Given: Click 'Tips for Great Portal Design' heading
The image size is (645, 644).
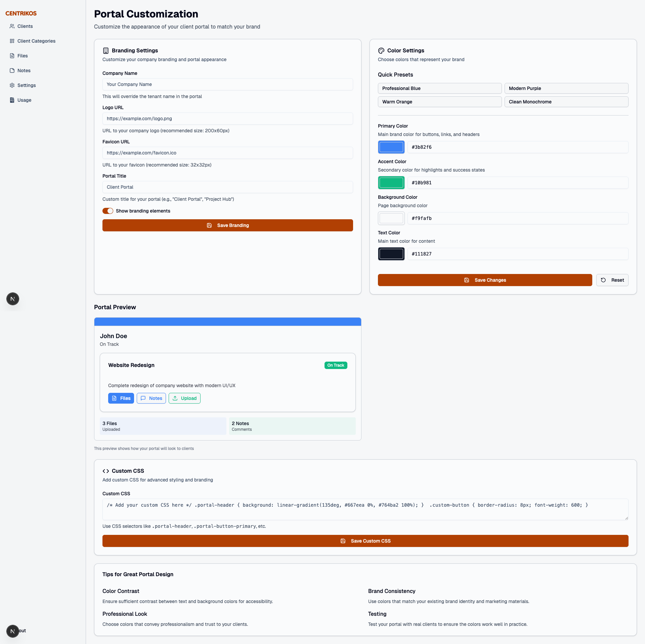Looking at the screenshot, I should point(138,574).
